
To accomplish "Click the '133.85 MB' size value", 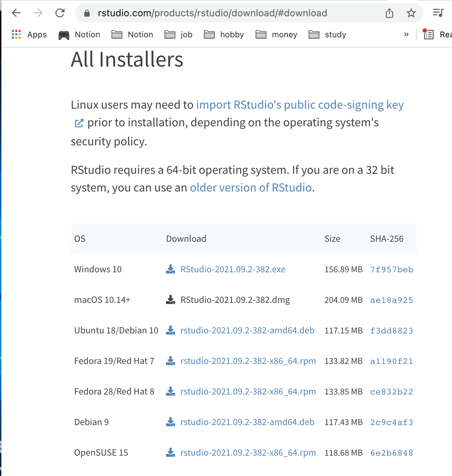I will point(344,392).
